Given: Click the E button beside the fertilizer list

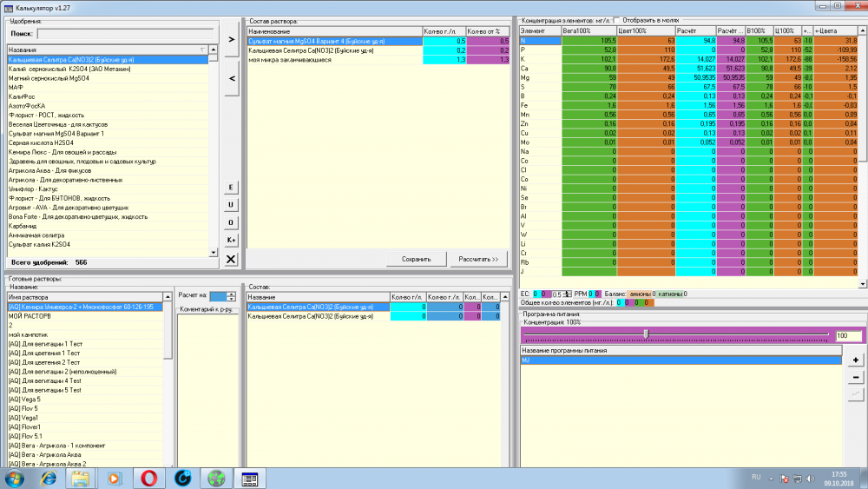Looking at the screenshot, I should click(x=231, y=188).
